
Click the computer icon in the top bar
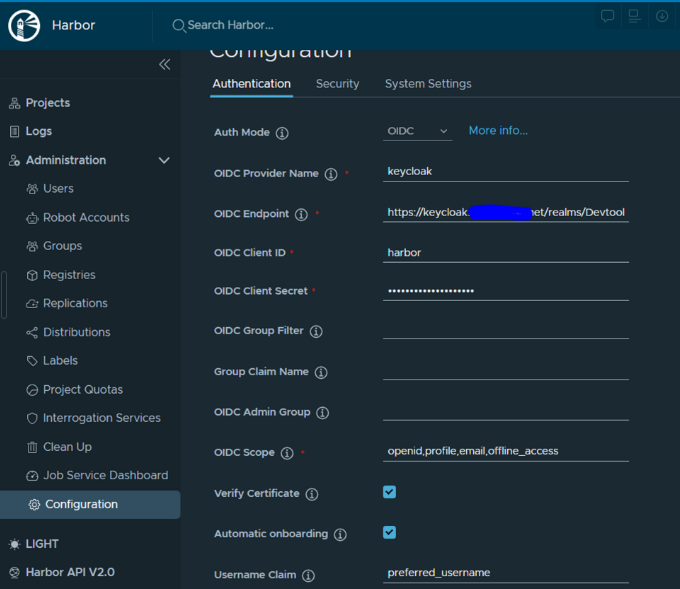[634, 16]
